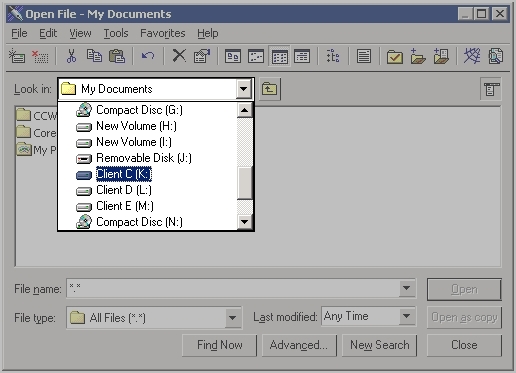Click the Paste clipboard icon

click(x=117, y=56)
